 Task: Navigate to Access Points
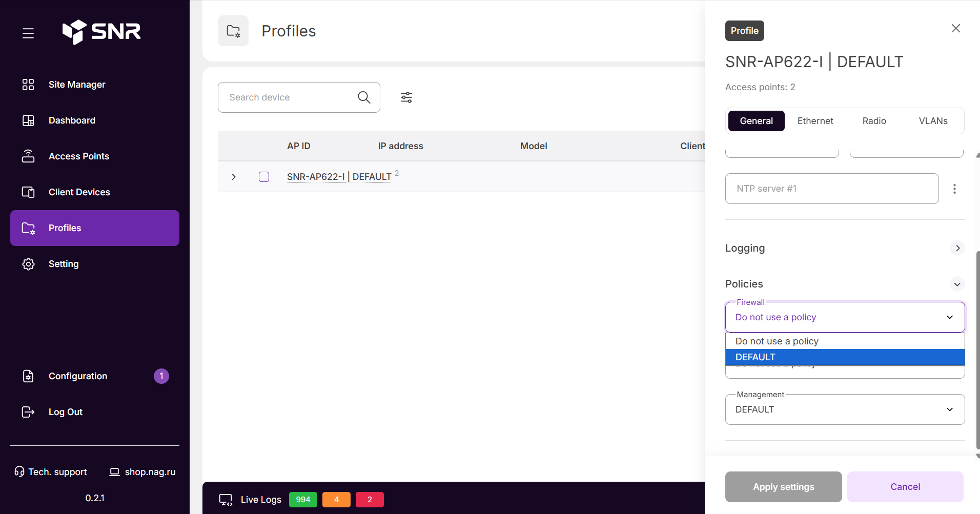(x=95, y=156)
